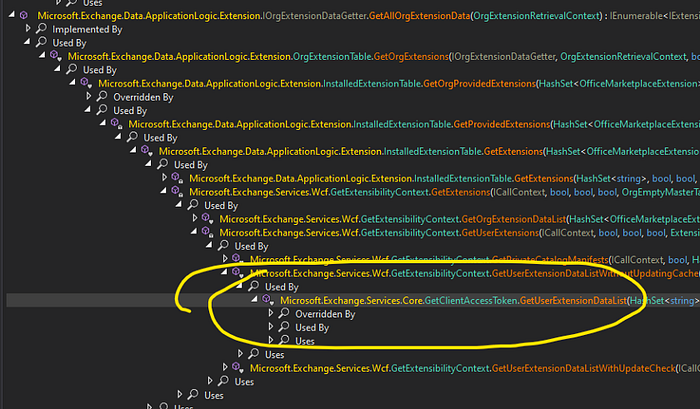
Task: Click the magnifier icon of Overridden By under GetOrgProvidedExtensions
Action: coord(102,97)
